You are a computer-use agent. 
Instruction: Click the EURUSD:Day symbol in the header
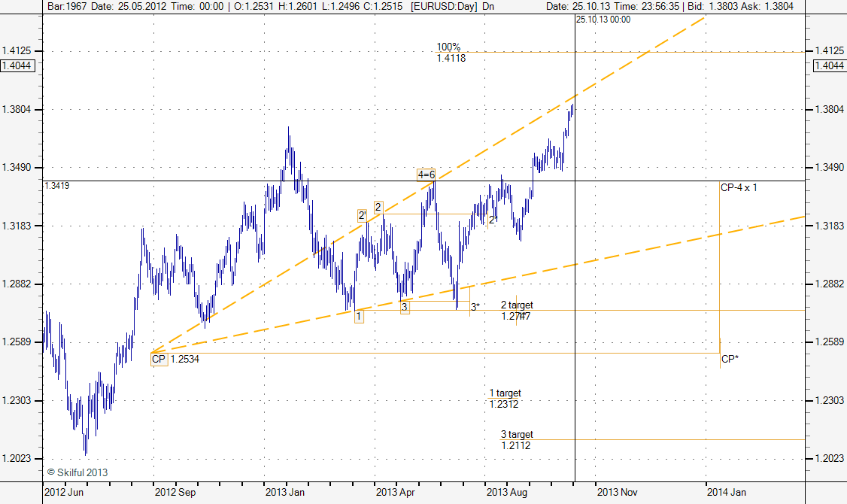(444, 6)
